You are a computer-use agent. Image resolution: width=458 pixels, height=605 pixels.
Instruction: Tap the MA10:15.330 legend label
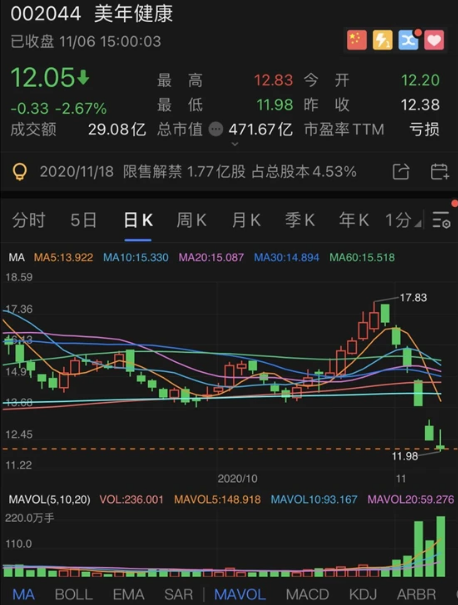click(x=136, y=257)
